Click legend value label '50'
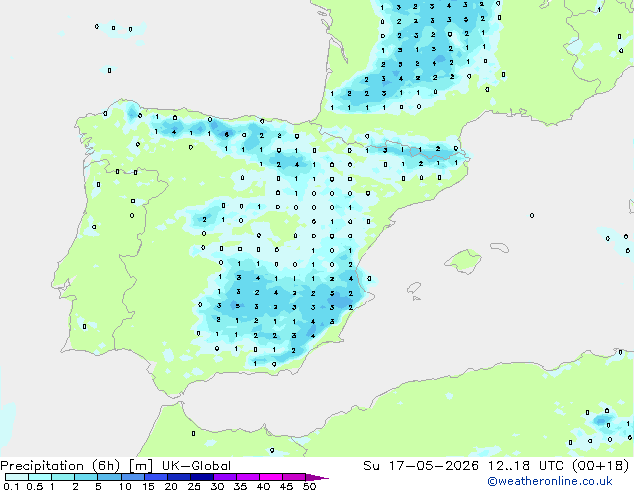 310,486
